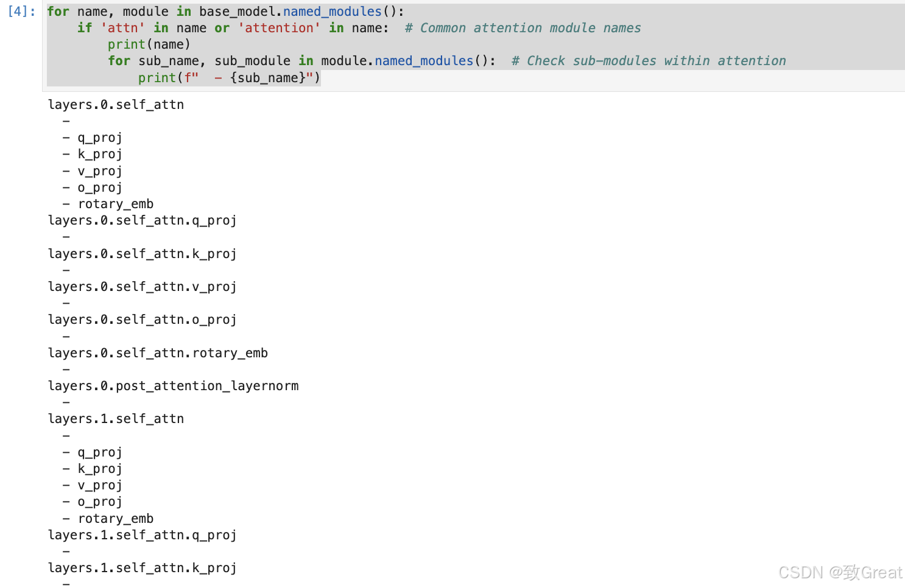905x588 pixels.
Task: Select output line reading exactly "layers.1.self_attn"
Action: 116,419
